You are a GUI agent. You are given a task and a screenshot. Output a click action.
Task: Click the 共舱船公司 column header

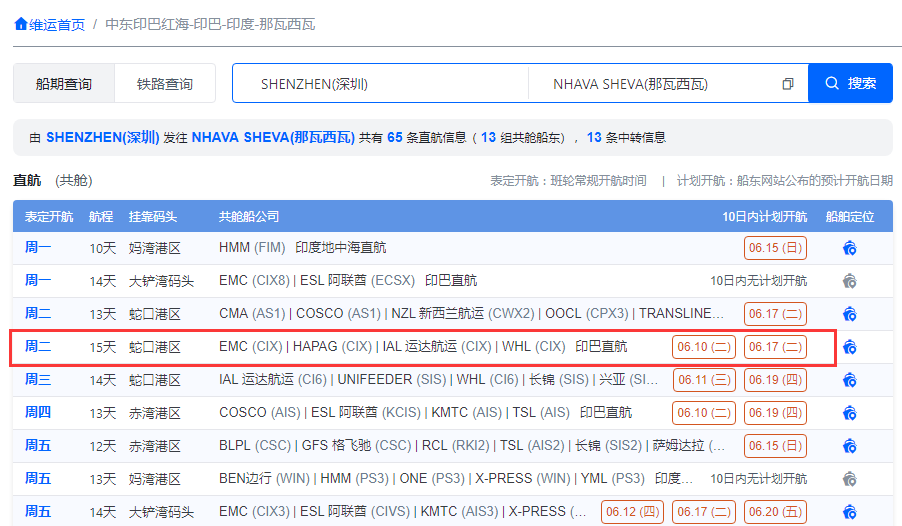click(x=249, y=217)
